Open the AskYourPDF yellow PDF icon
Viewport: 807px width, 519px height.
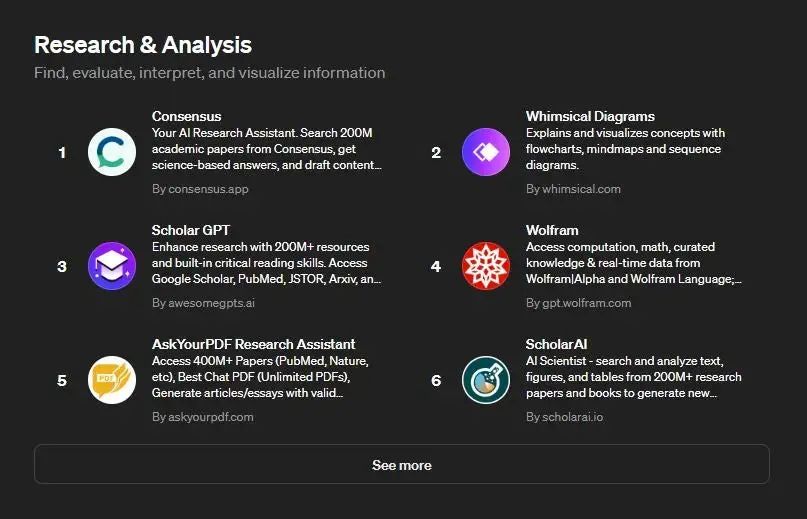112,380
